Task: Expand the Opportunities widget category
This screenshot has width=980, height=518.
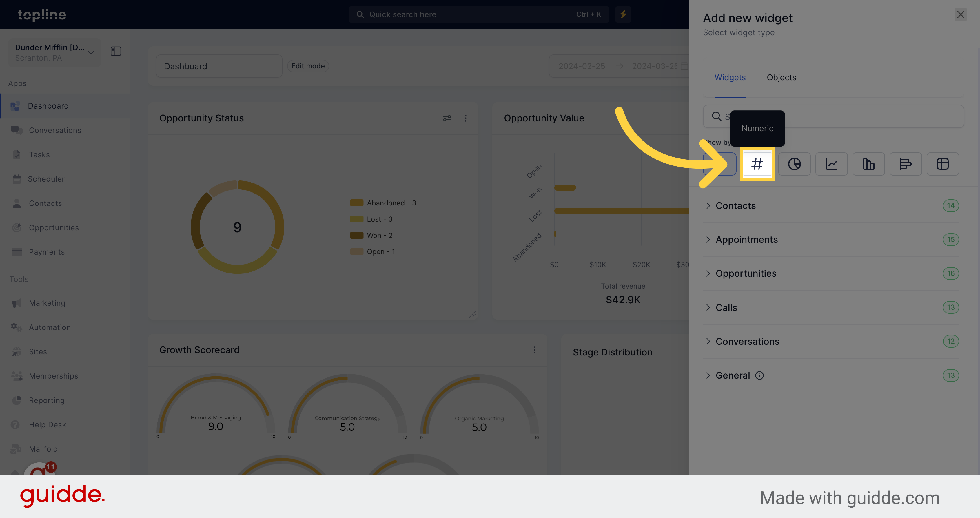Action: coord(831,273)
